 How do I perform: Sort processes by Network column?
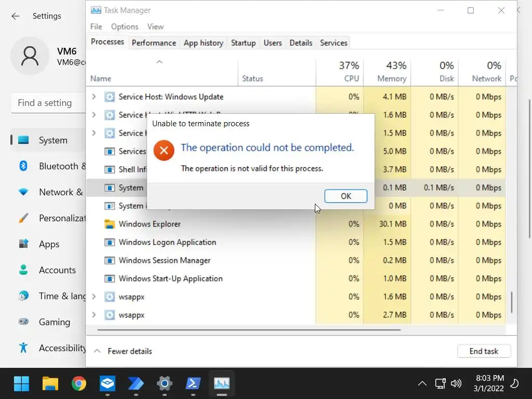tap(482, 72)
